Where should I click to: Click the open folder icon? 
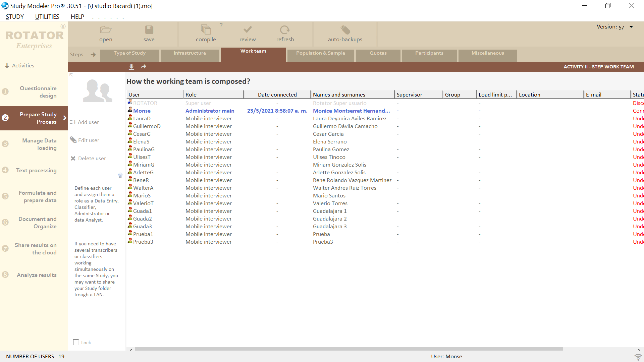click(106, 30)
